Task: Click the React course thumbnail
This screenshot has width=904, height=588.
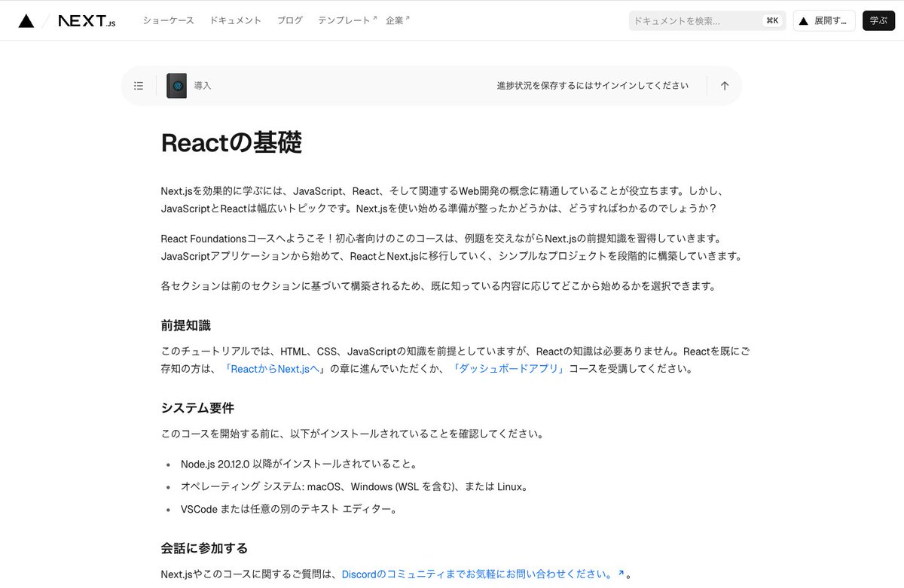Action: click(x=177, y=86)
